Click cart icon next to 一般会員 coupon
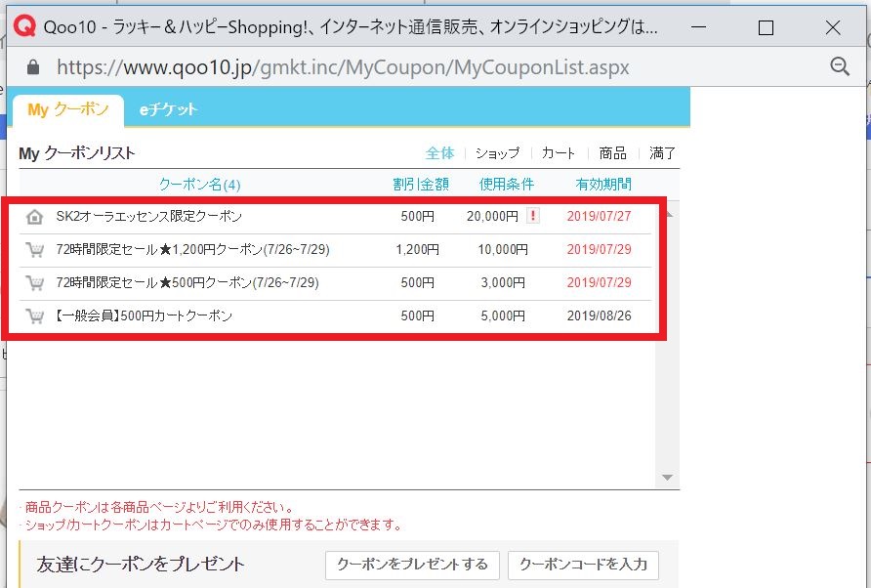The height and width of the screenshot is (588, 871). 34,316
